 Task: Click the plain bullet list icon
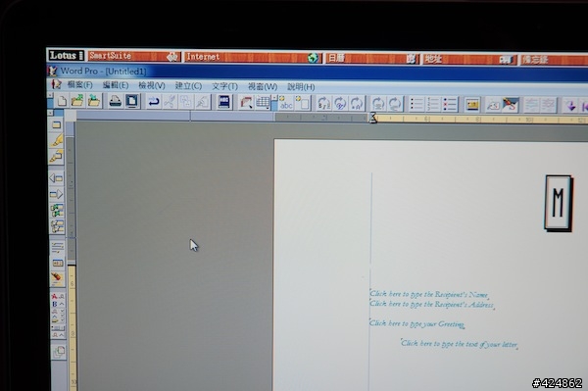coord(416,104)
